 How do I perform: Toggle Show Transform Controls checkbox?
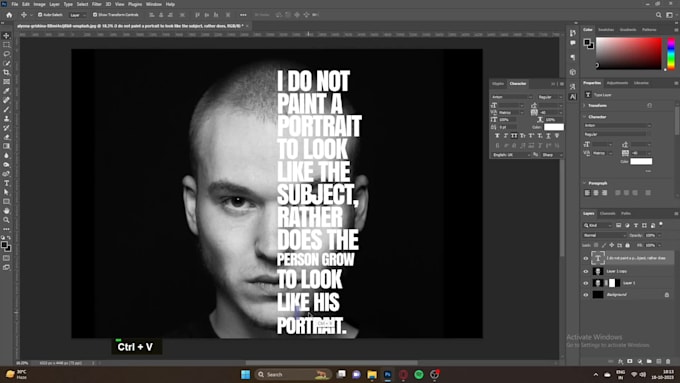tap(95, 15)
